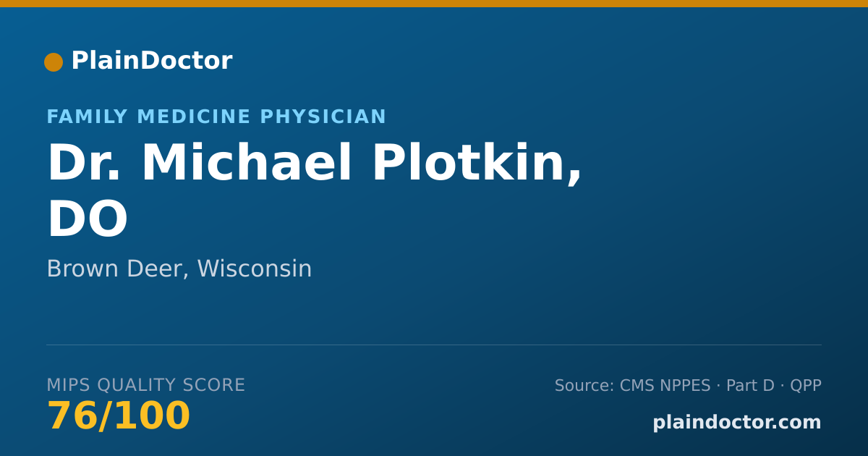This screenshot has width=868, height=456.
Task: Open the PlainDoctor brand name text
Action: tap(151, 61)
